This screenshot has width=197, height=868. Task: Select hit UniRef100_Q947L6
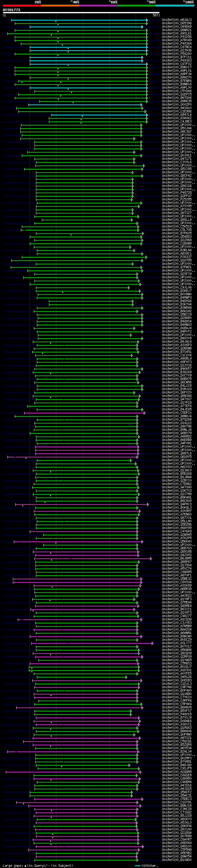click(176, 115)
